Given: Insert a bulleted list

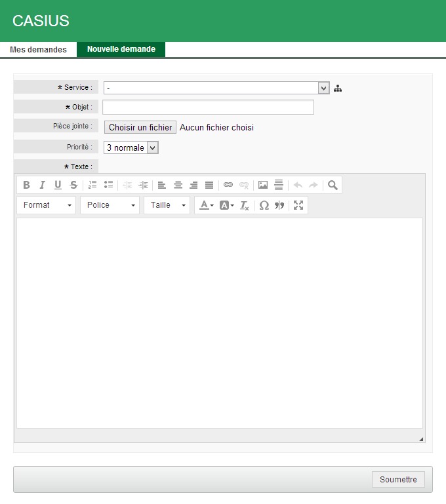Looking at the screenshot, I should click(x=108, y=185).
